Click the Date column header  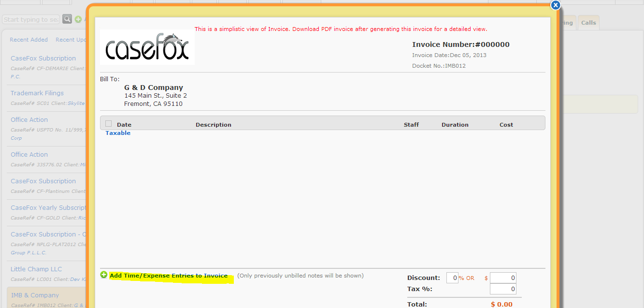tap(124, 125)
